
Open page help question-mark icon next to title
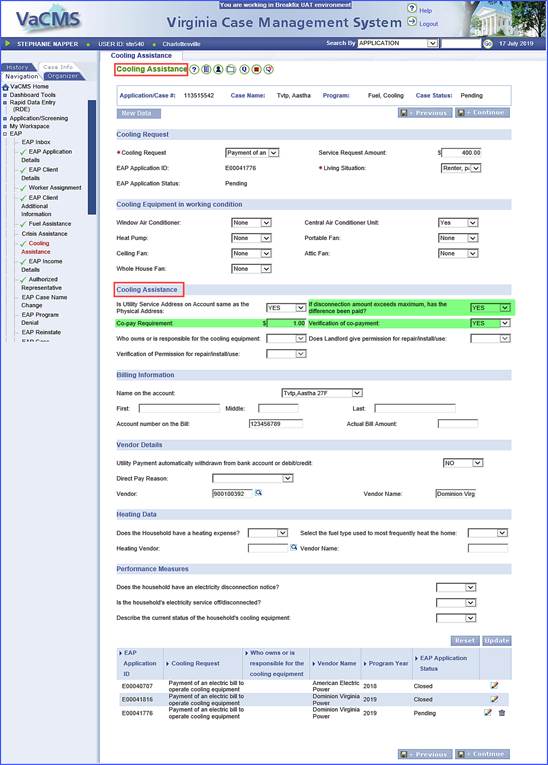click(194, 69)
